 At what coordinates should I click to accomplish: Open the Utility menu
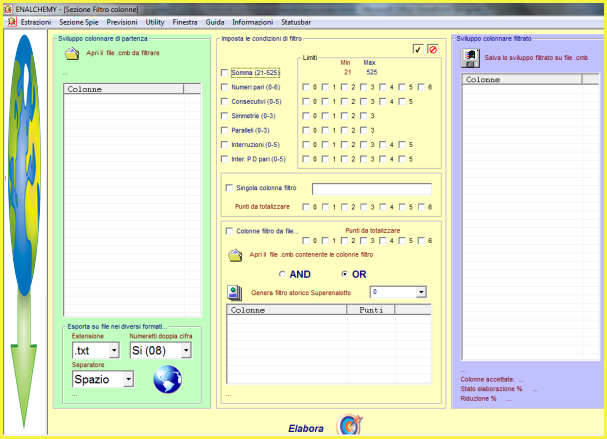155,22
